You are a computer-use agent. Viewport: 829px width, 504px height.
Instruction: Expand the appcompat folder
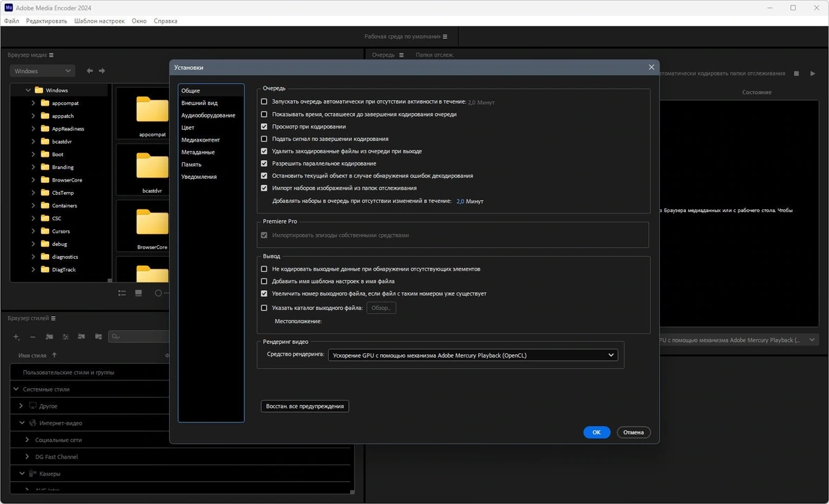33,103
